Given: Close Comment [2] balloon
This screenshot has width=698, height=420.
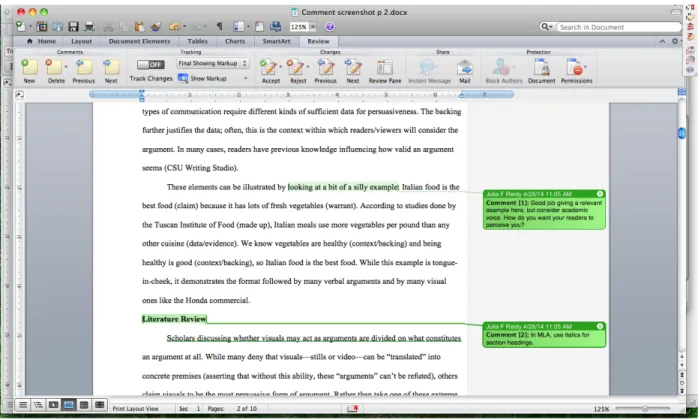Looking at the screenshot, I should point(600,326).
